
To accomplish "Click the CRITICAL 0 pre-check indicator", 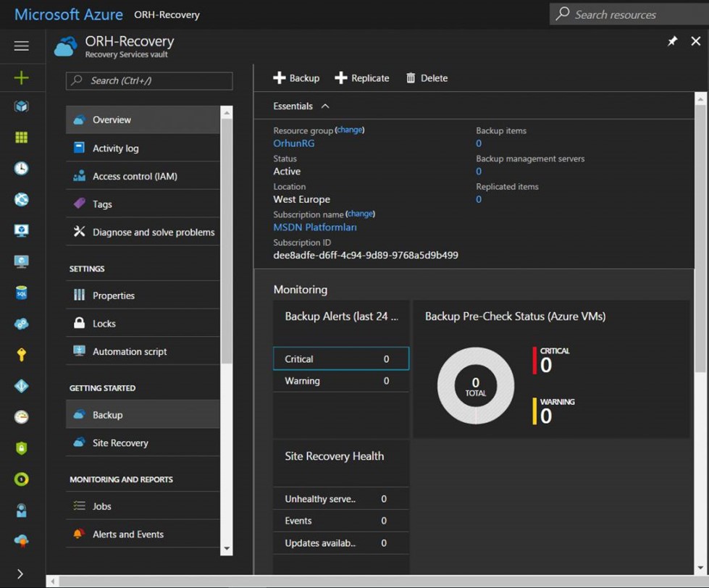I will pyautogui.click(x=551, y=361).
